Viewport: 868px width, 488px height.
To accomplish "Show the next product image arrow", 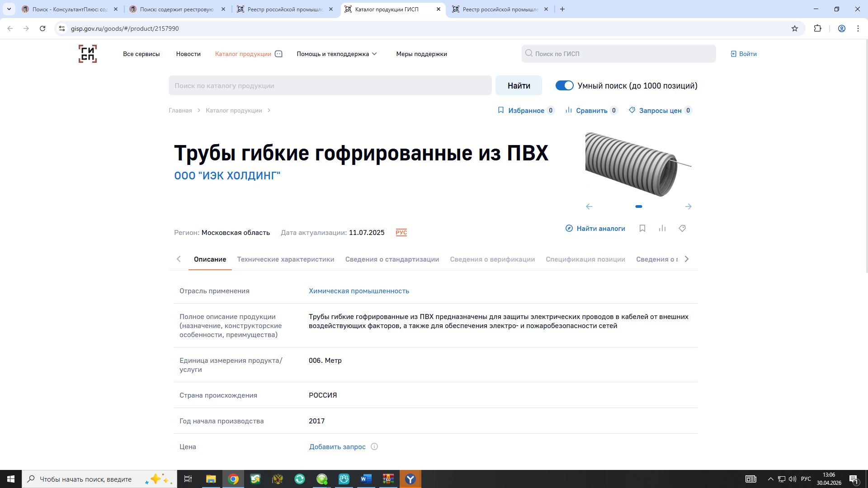I will pyautogui.click(x=689, y=206).
